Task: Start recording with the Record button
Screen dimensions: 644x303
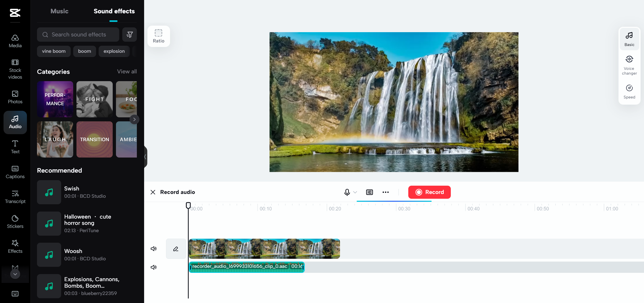Action: (x=429, y=192)
